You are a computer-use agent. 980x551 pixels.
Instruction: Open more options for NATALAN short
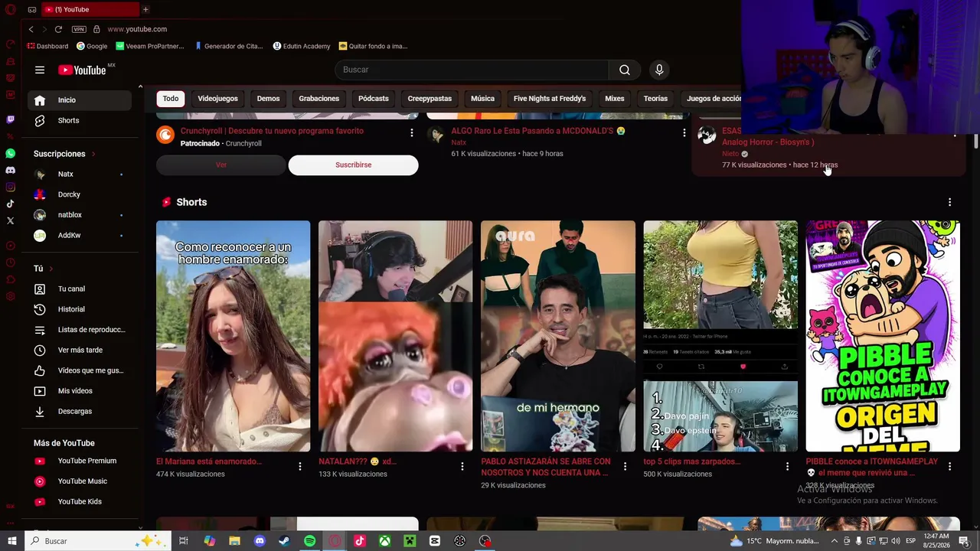462,466
